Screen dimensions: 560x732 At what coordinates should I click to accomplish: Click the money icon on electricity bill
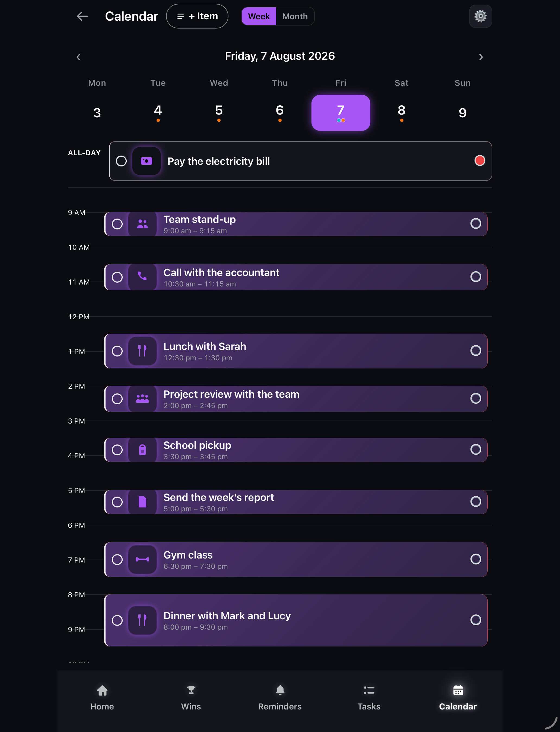click(146, 161)
